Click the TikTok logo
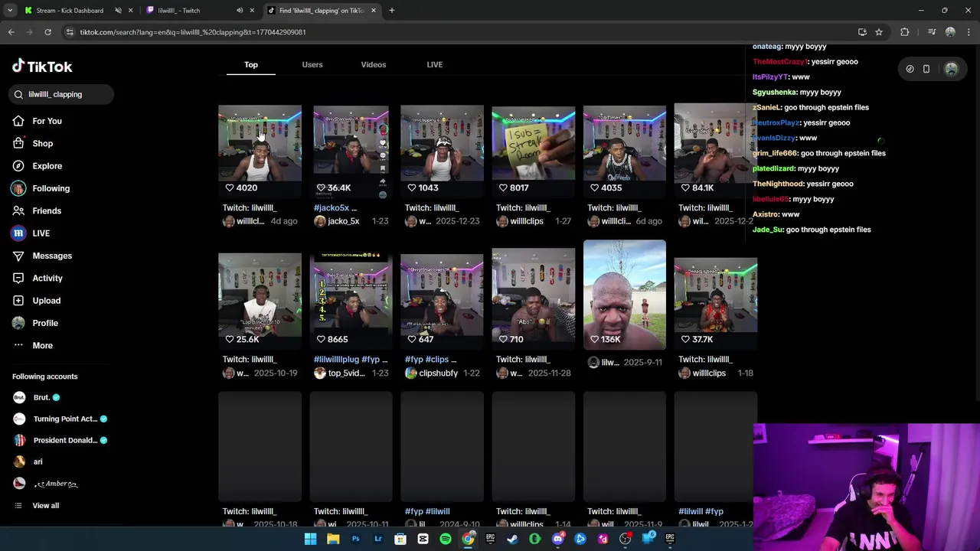980x551 pixels. click(42, 67)
